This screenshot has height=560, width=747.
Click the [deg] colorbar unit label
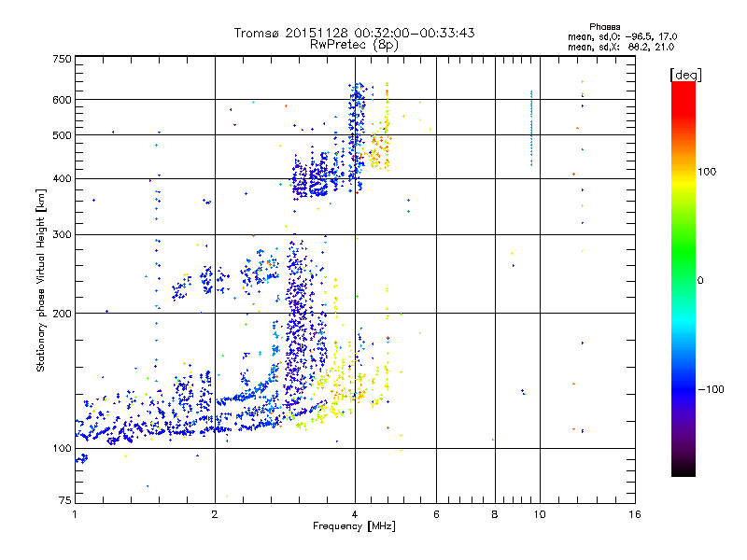[685, 75]
